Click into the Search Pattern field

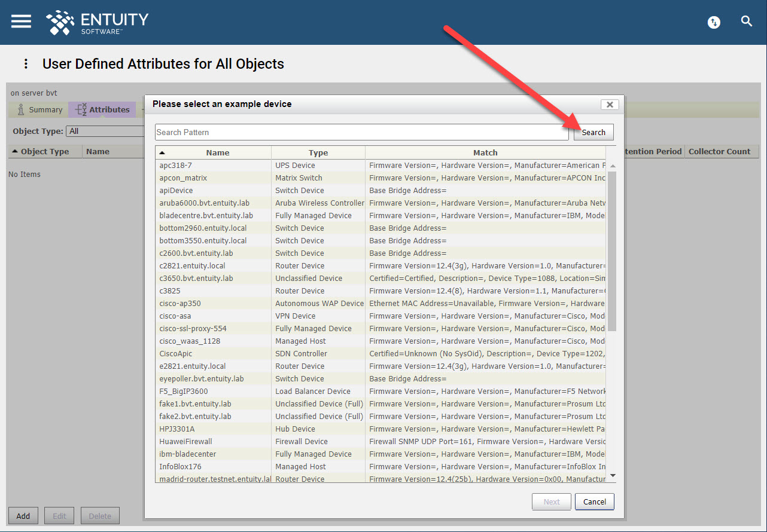(x=361, y=132)
